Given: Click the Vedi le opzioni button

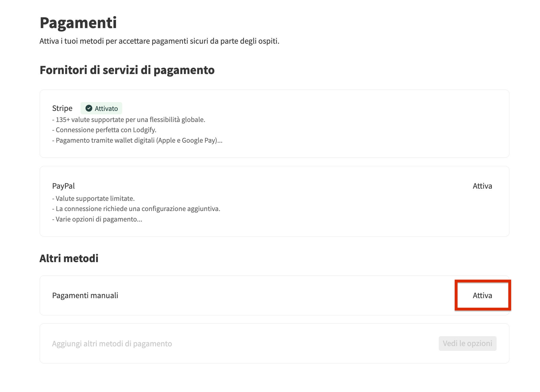Looking at the screenshot, I should tap(467, 343).
